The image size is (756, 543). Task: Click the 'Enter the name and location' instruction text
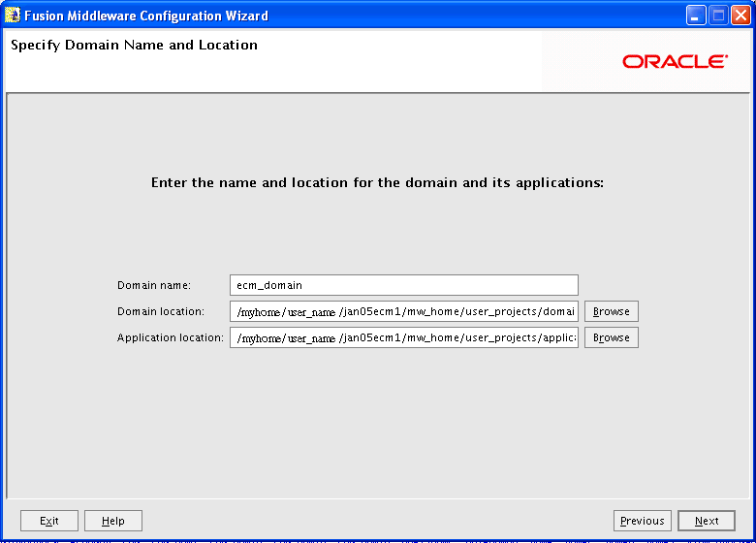coord(377,182)
